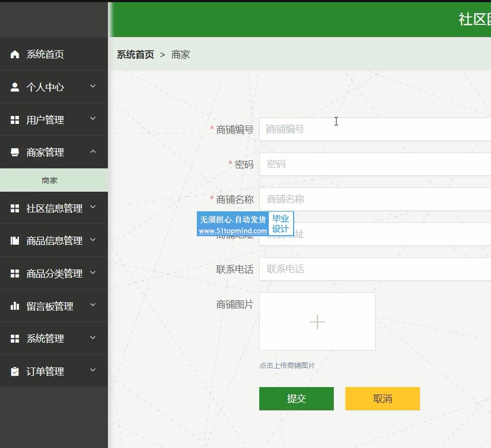This screenshot has height=448, width=491.
Task: Collapse the 商家管理 chevron
Action: click(93, 151)
